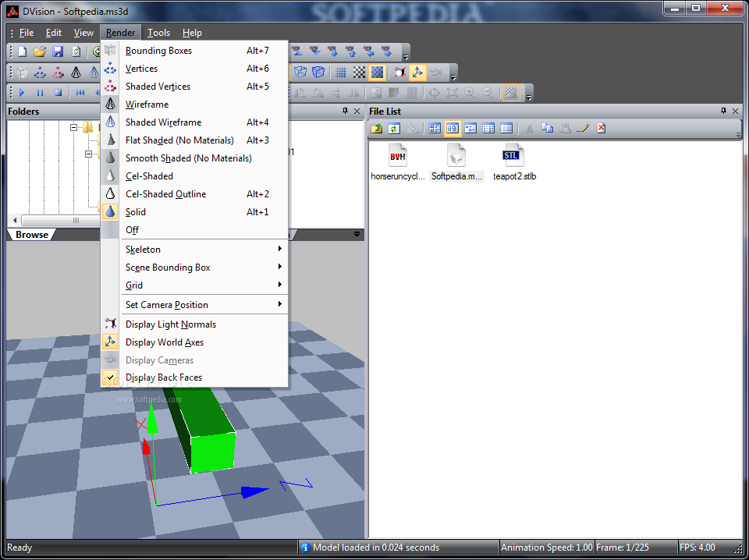This screenshot has height=560, width=749.
Task: Click the Paste icon in File List toolbar
Action: (x=565, y=129)
